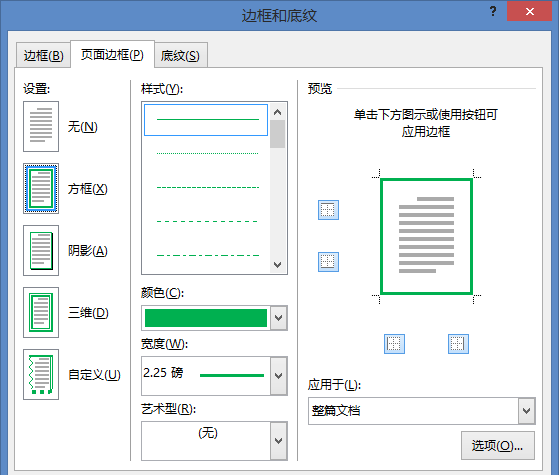The image size is (559, 475).
Task: Switch to the 边框(B) tab
Action: (43, 56)
